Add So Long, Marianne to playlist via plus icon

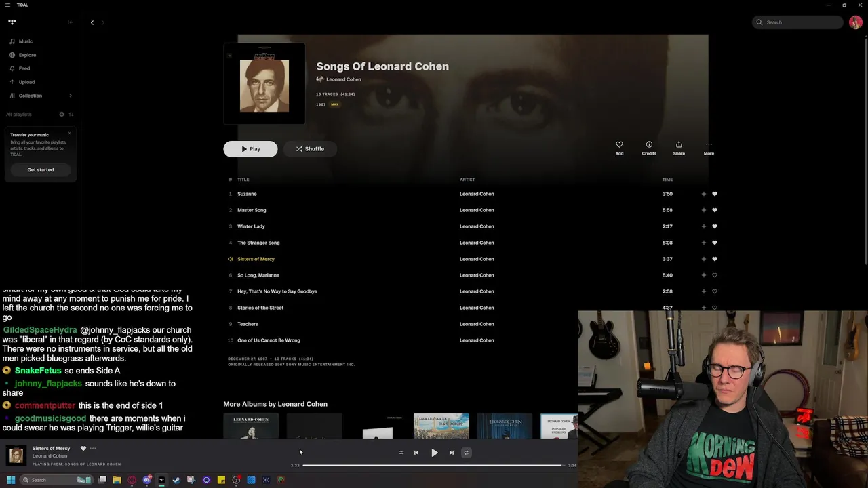[x=703, y=275]
